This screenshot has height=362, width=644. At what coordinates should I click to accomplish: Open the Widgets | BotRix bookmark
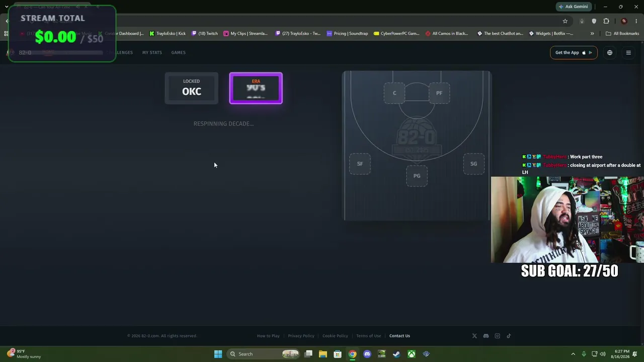pyautogui.click(x=551, y=34)
